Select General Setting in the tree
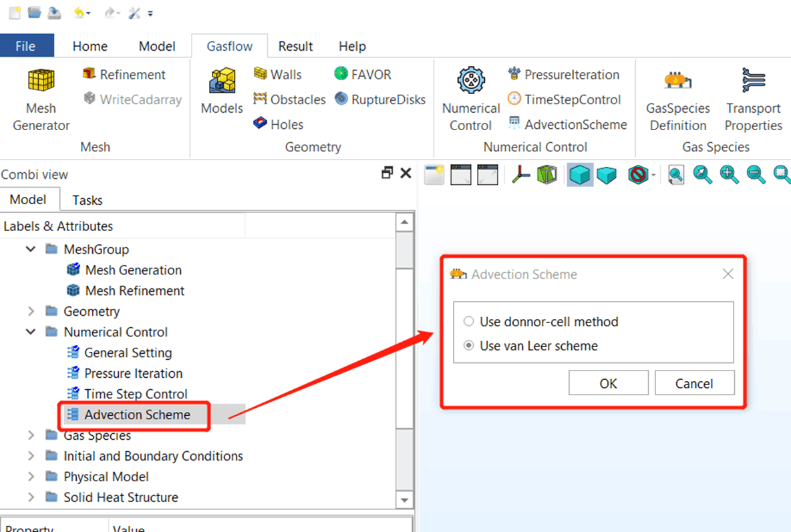This screenshot has width=791, height=532. point(120,352)
